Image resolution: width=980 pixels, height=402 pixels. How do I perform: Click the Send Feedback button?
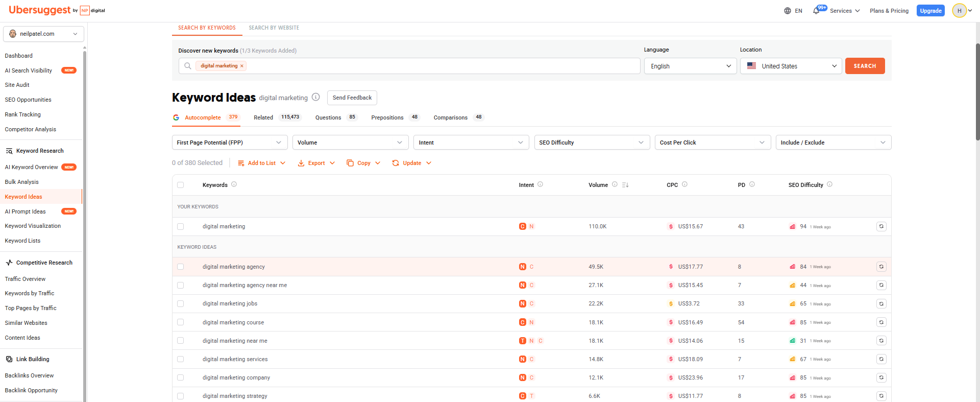[352, 98]
